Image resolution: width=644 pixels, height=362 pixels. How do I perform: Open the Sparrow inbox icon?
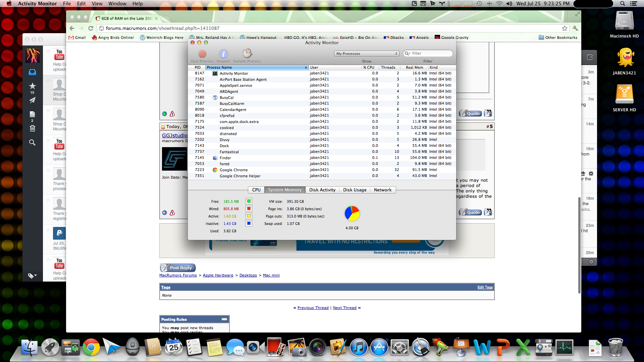32,72
